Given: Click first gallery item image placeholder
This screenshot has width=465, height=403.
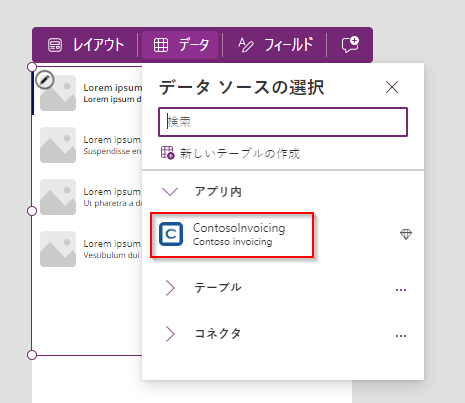Looking at the screenshot, I should click(58, 93).
